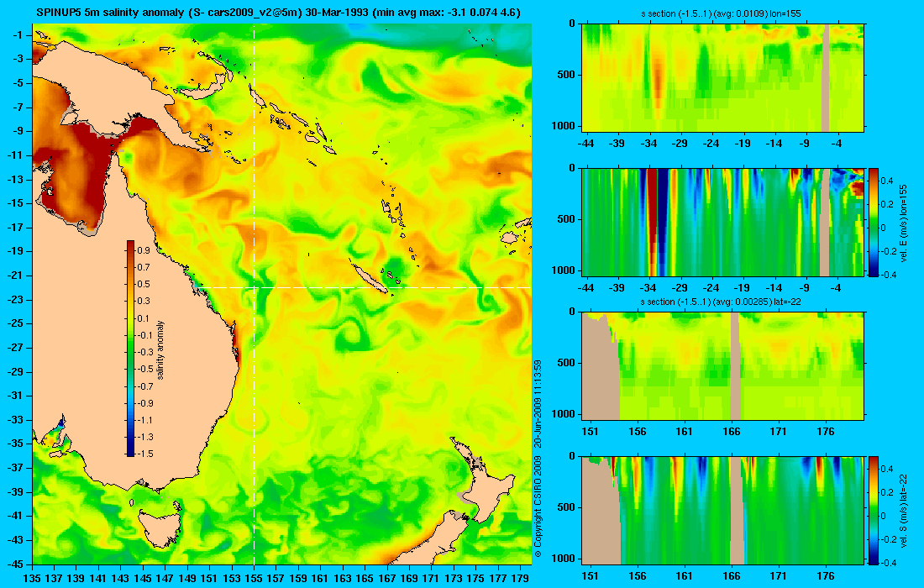Click the '-0.4' value on the vel. E colorbar

pyautogui.click(x=888, y=275)
